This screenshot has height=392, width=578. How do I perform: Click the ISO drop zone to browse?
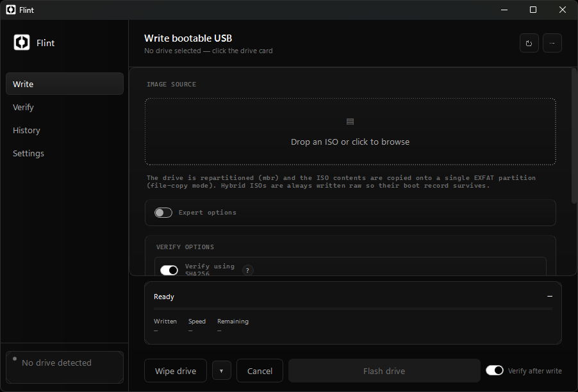click(350, 131)
